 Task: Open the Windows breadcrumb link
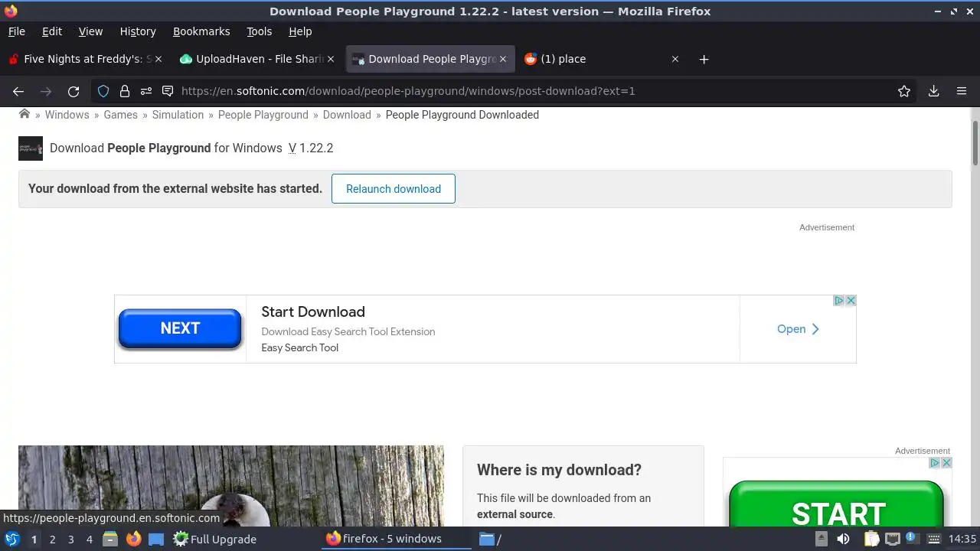click(67, 115)
